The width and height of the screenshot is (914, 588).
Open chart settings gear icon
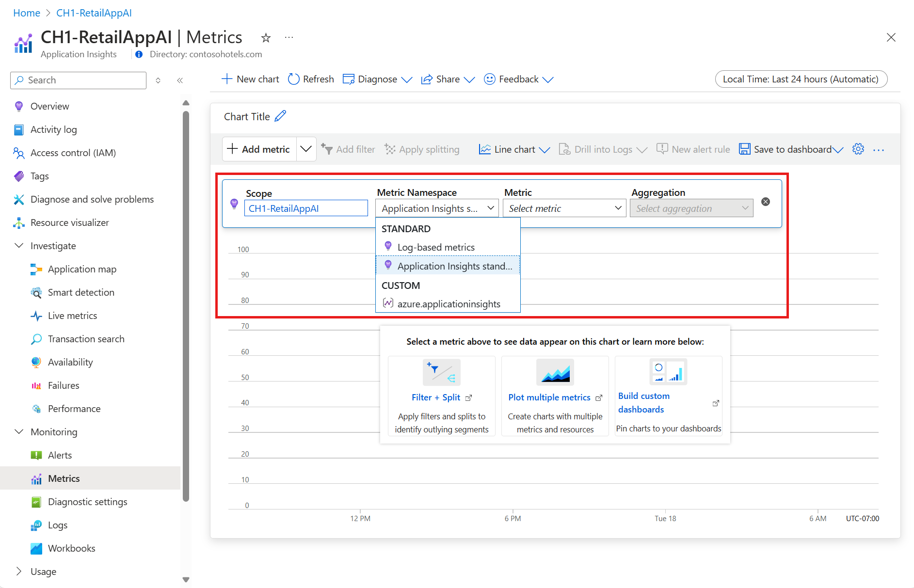coord(858,149)
